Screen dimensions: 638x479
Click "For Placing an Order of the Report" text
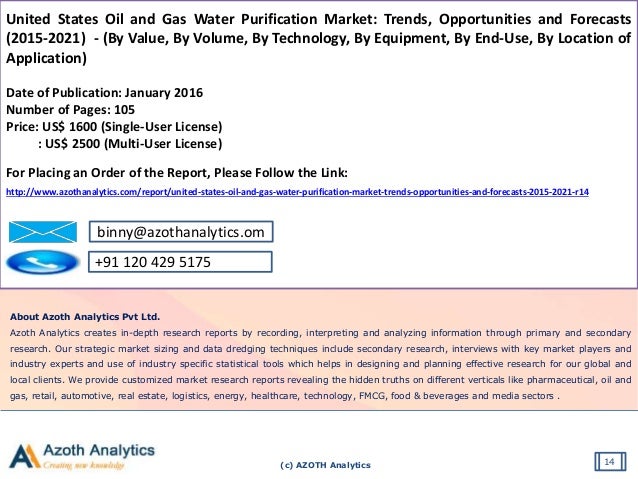(108, 173)
